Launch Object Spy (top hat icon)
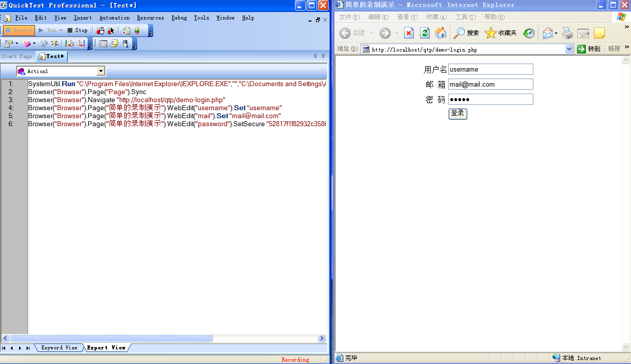The height and width of the screenshot is (364, 631). pos(125,44)
